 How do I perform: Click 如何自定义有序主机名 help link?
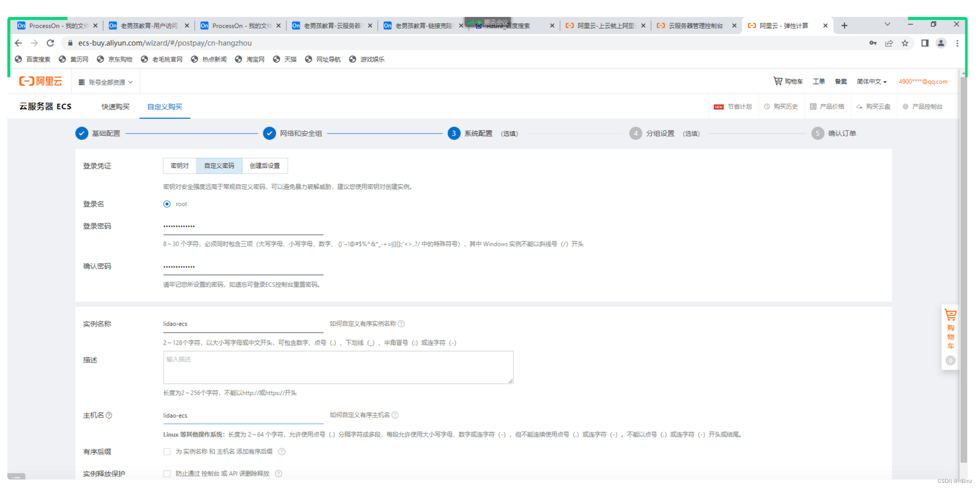point(360,415)
